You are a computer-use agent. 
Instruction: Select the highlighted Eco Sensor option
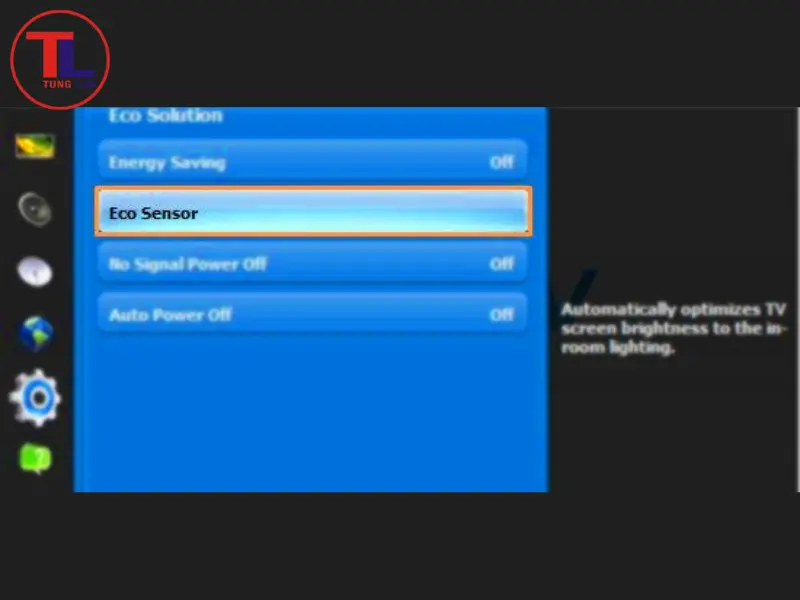point(313,212)
